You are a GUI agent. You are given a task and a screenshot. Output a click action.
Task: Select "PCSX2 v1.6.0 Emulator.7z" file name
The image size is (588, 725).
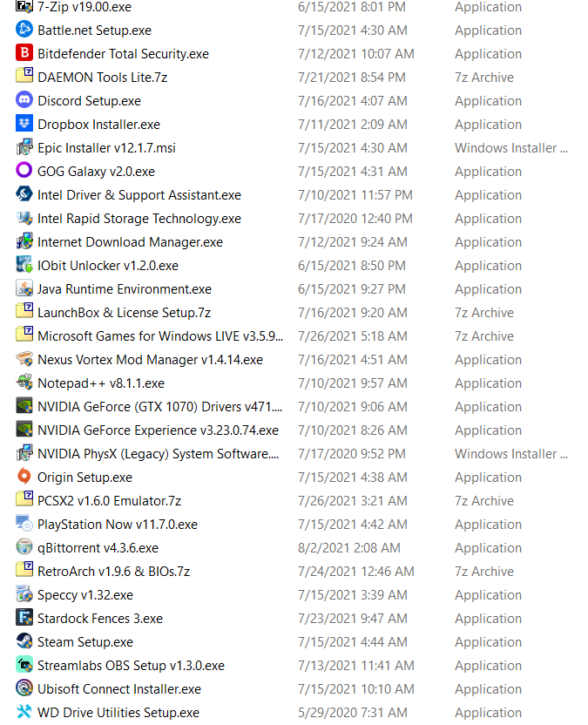point(109,501)
